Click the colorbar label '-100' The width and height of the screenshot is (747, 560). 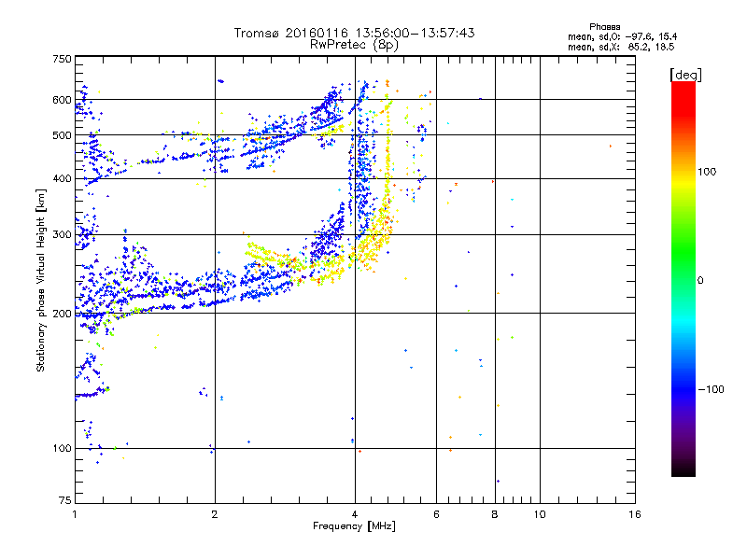(x=711, y=389)
